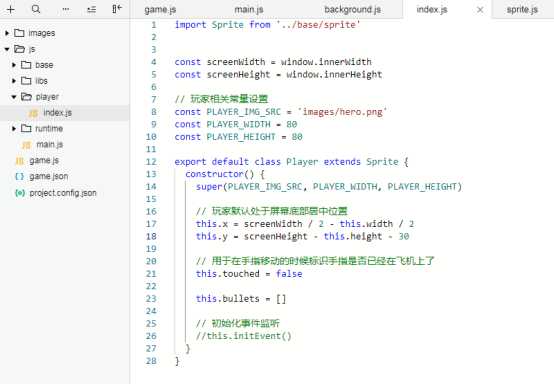The width and height of the screenshot is (554, 385).
Task: Expand the base folder arrow
Action: tap(14, 65)
